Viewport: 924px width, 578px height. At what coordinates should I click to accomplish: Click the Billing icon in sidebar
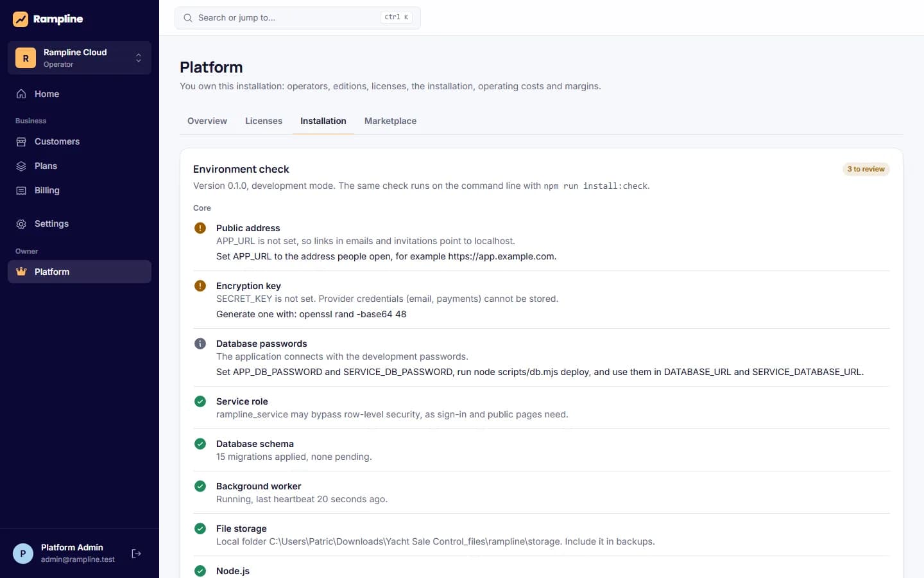pos(21,190)
